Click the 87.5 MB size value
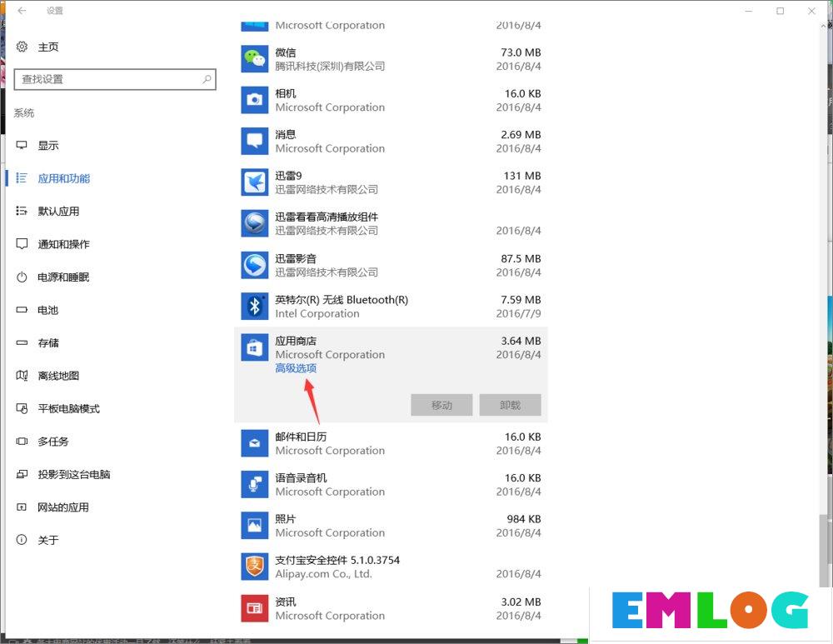 click(x=521, y=258)
